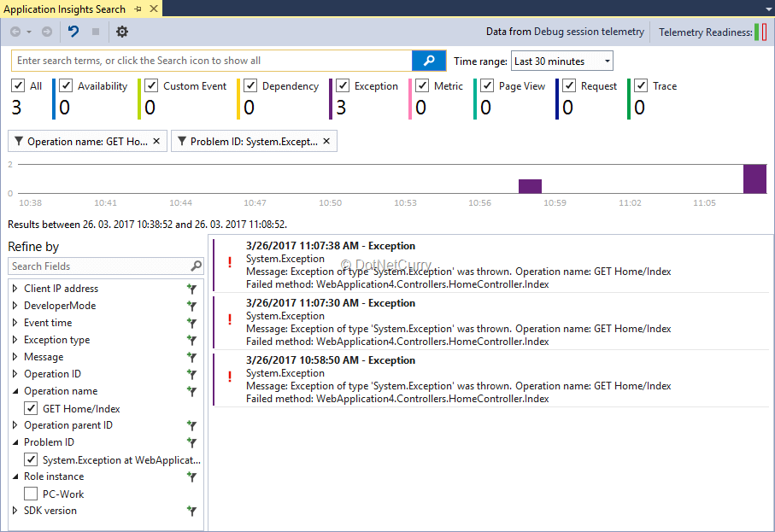The width and height of the screenshot is (775, 532).
Task: Click error icon of 10:58:50 exception
Action: 230,377
